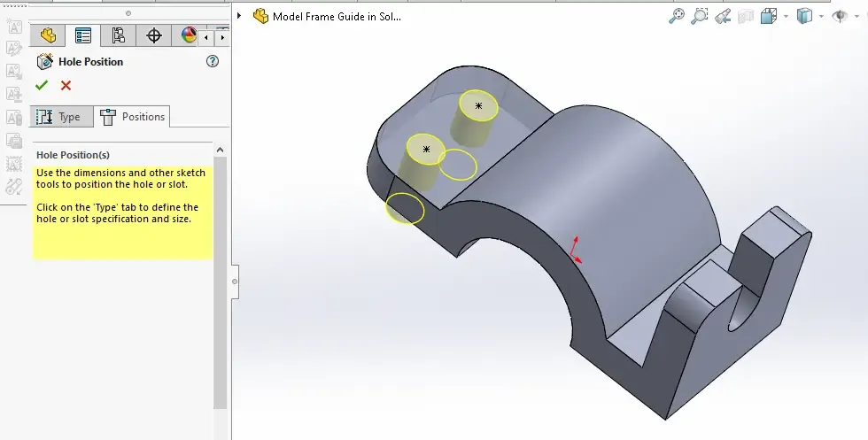Return to the Previous View
The height and width of the screenshot is (440, 868).
[x=723, y=16]
